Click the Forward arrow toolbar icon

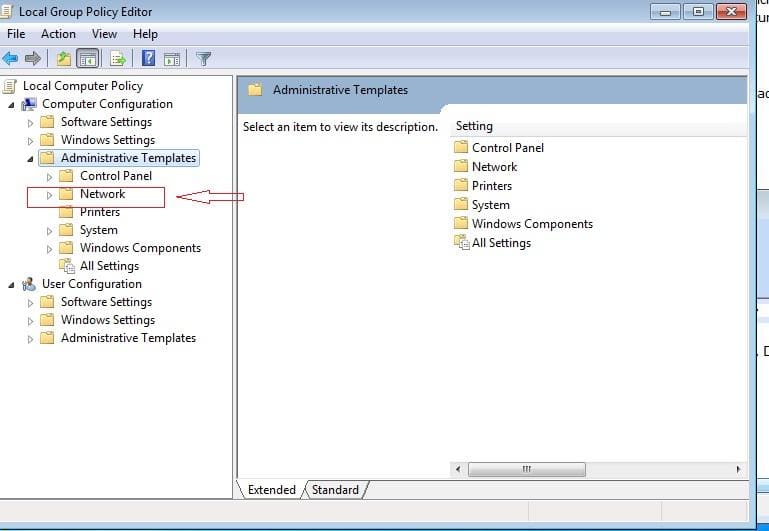pos(33,59)
